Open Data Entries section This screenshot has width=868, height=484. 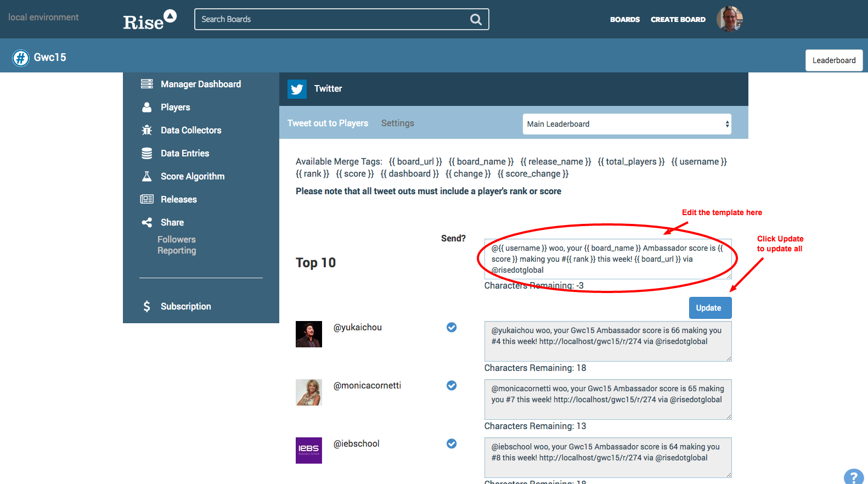tap(185, 153)
